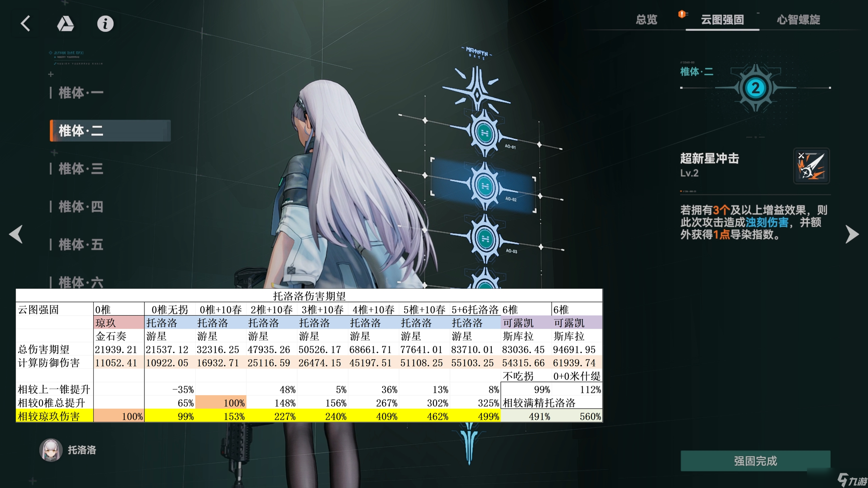Click the 相较上一锥提升 row label
This screenshot has width=868, height=488.
click(x=54, y=389)
